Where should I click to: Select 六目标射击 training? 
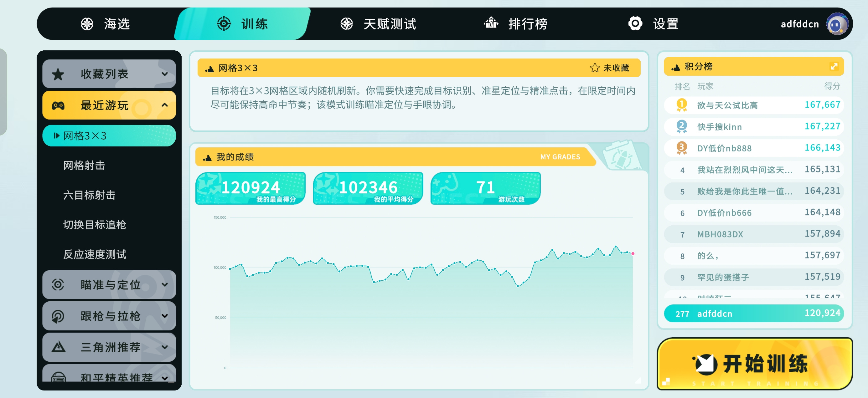pos(89,195)
